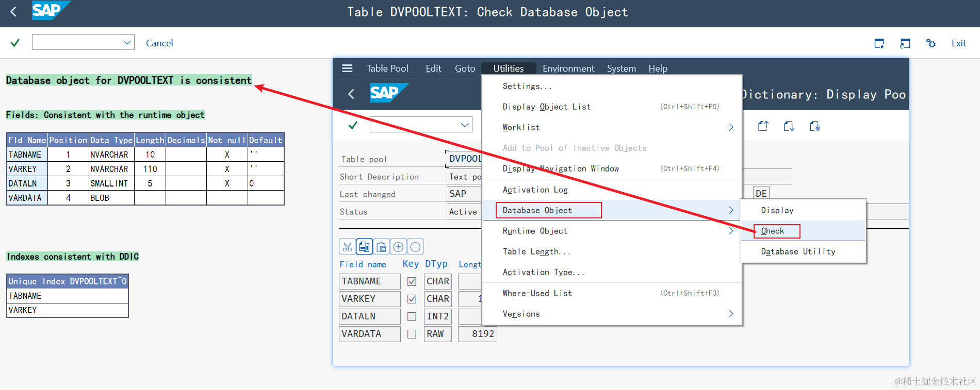Expand the Worklist submenu arrow

(731, 127)
